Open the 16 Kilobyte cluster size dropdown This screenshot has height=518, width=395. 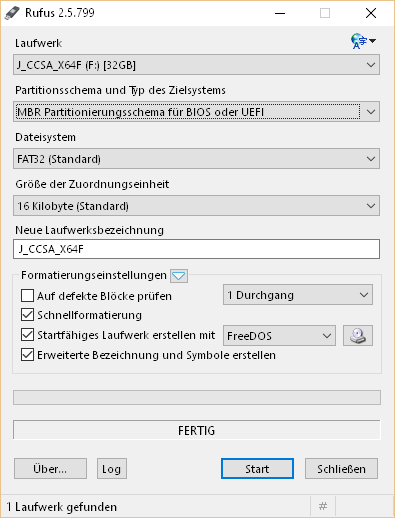point(196,206)
